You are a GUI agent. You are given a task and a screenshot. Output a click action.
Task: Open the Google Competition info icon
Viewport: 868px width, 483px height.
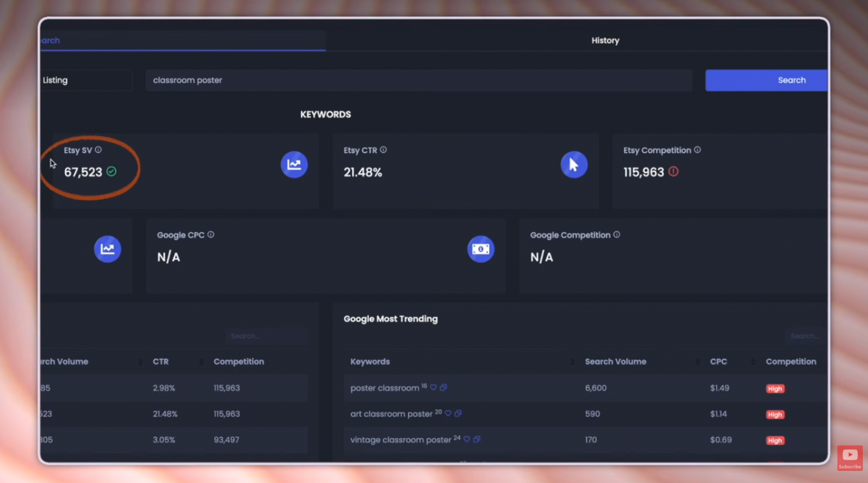[x=616, y=235]
